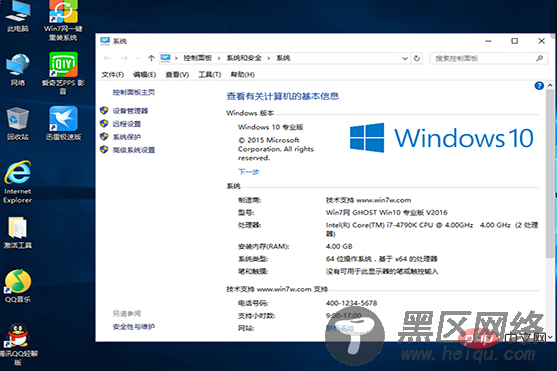
Task: Open the 查看(V) menu
Action: tap(177, 74)
